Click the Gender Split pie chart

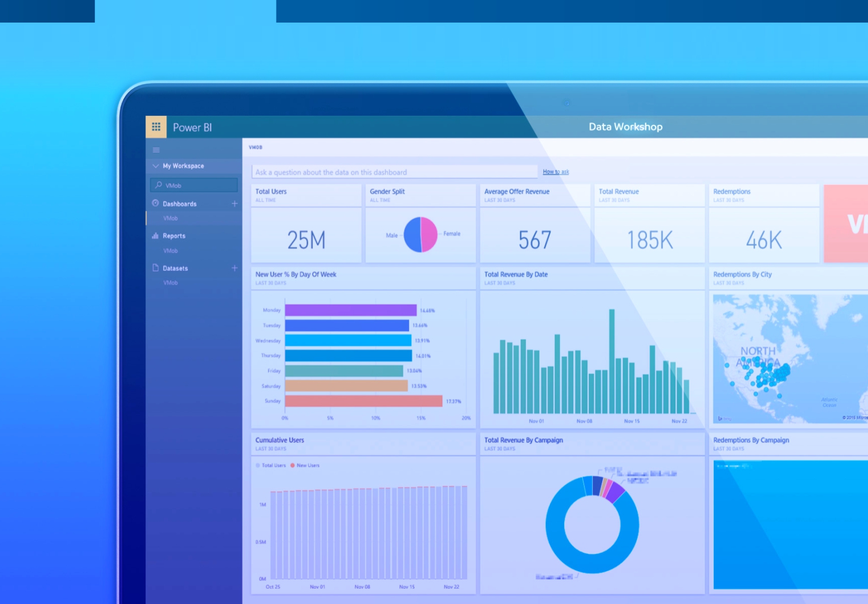(x=421, y=234)
